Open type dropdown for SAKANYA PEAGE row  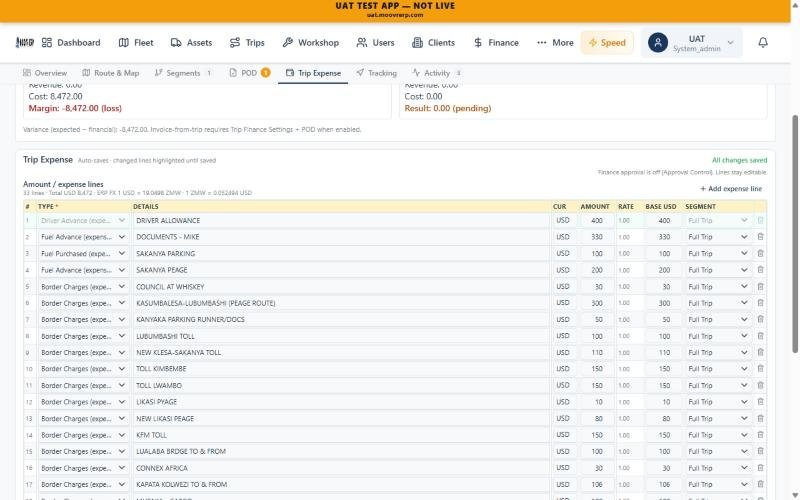[x=83, y=270]
